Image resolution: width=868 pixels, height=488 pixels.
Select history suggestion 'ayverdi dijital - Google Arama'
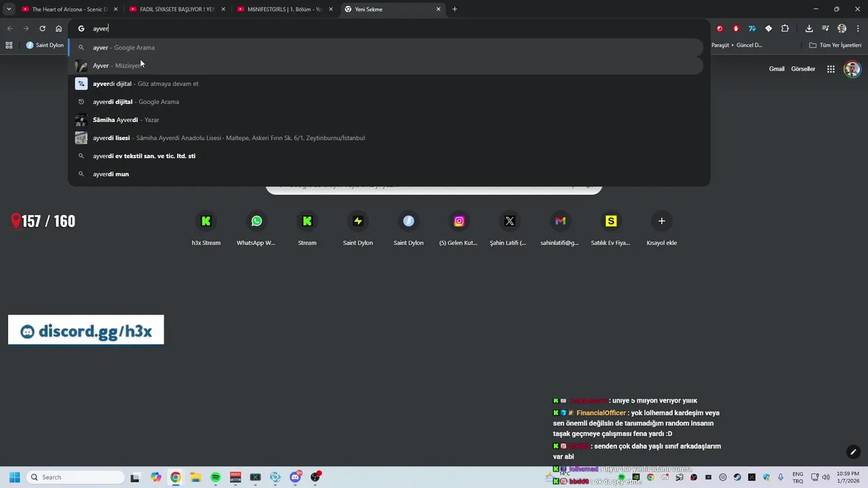(x=385, y=102)
